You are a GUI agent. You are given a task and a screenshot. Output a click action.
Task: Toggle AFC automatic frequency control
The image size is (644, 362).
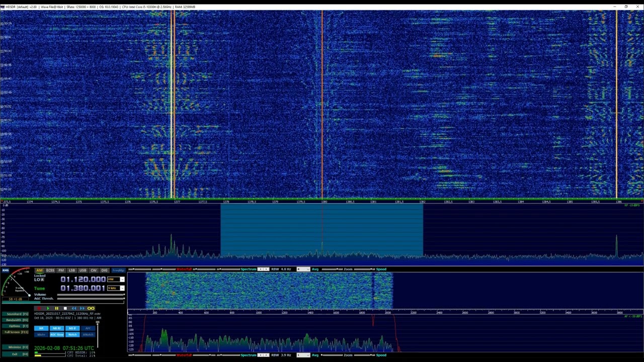88,328
